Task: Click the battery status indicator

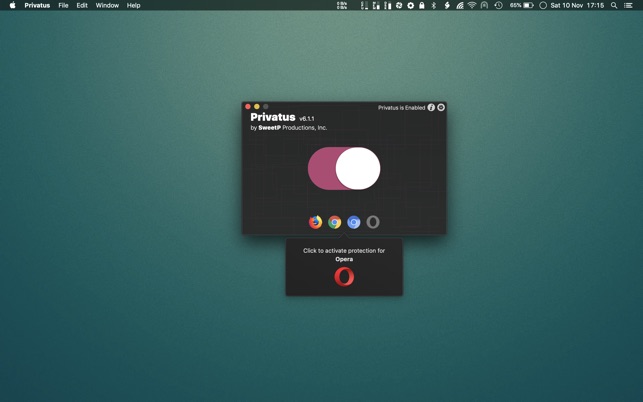Action: coord(522,5)
